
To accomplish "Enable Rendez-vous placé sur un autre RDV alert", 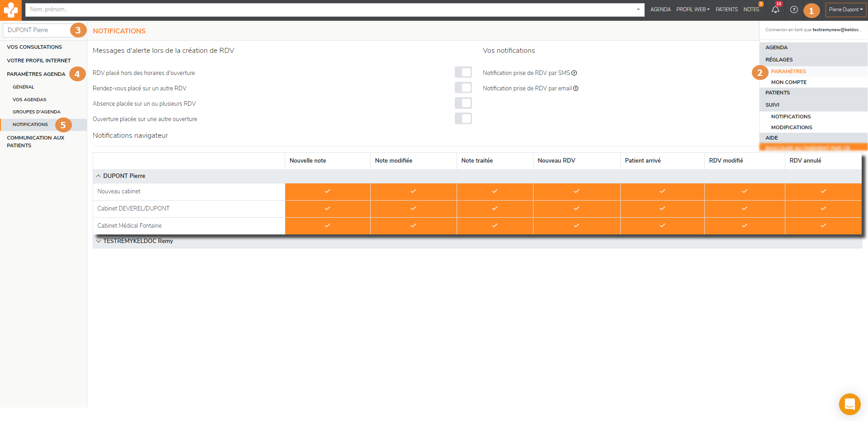I will (x=463, y=88).
